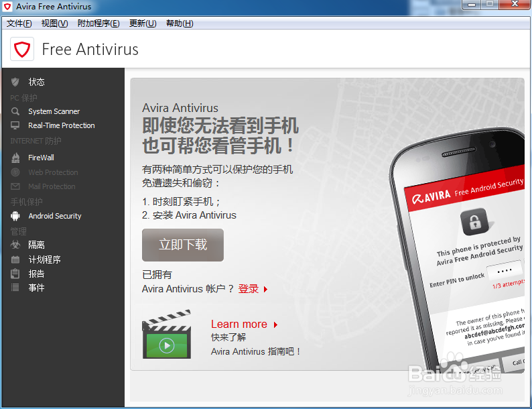Open 计划程序 scheduler section
The height and width of the screenshot is (409, 532).
44,259
